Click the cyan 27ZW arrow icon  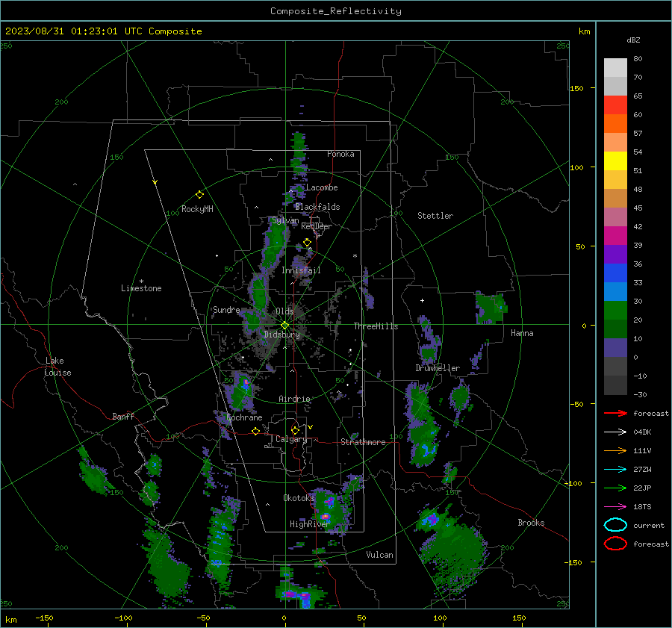[615, 470]
